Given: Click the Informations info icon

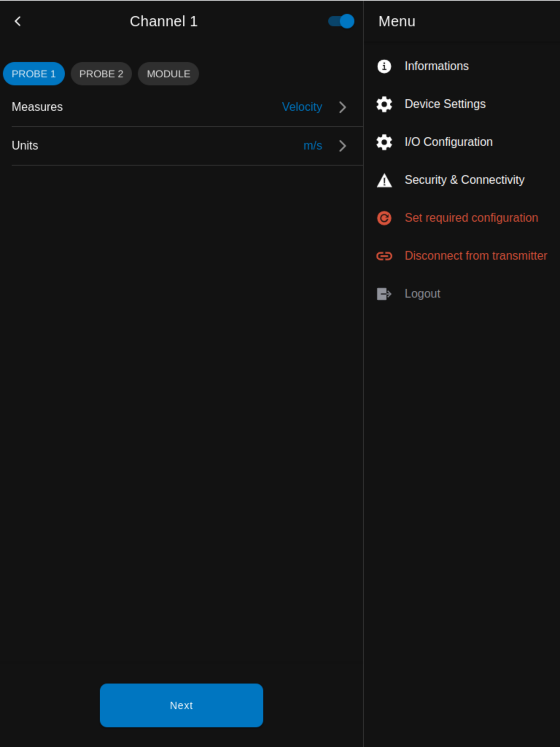Looking at the screenshot, I should point(384,66).
